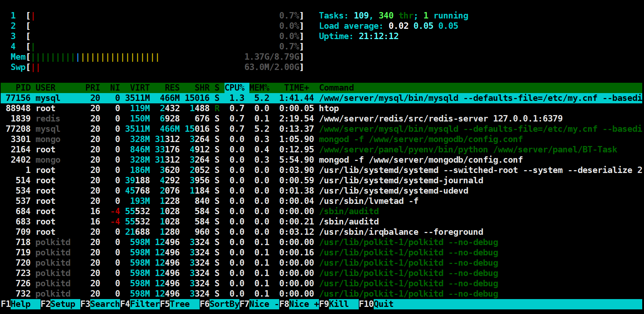Select the mongod thread row PID 3301
Viewport: 644px width, 314px height.
pos(321,139)
